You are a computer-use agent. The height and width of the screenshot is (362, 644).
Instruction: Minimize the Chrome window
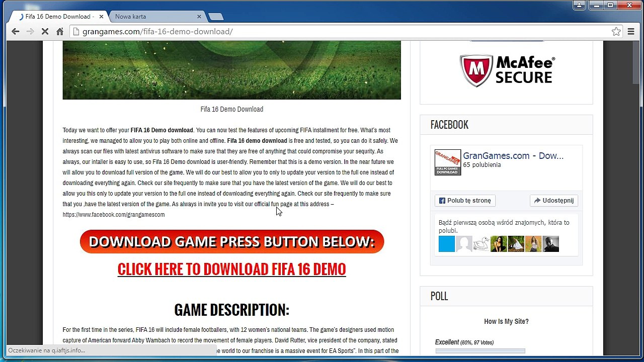pos(596,5)
